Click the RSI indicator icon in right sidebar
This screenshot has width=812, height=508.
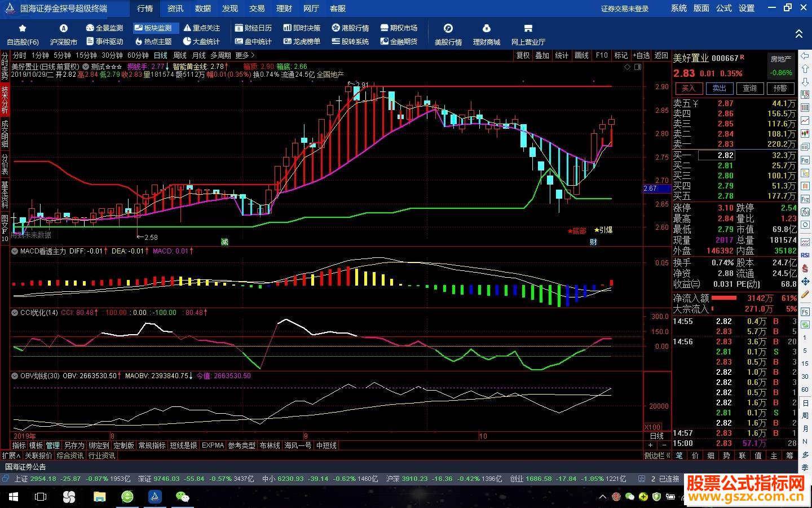805,256
